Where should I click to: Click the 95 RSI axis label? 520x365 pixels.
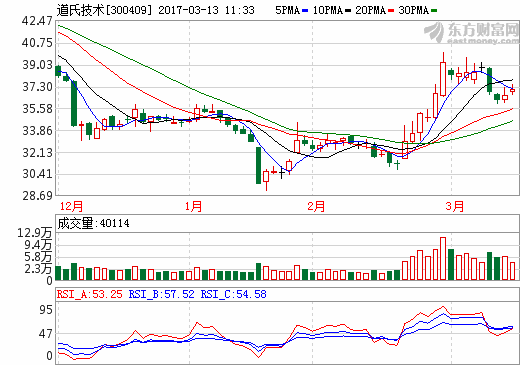[46, 310]
